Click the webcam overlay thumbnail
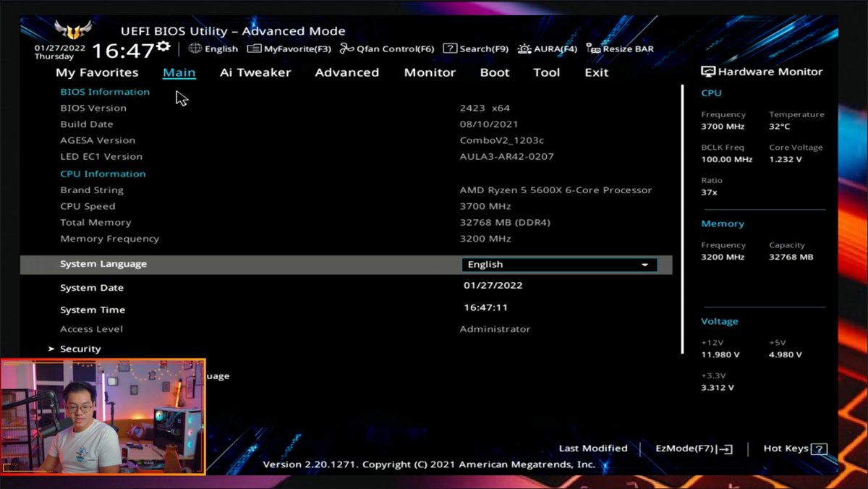This screenshot has height=489, width=868. pyautogui.click(x=103, y=417)
